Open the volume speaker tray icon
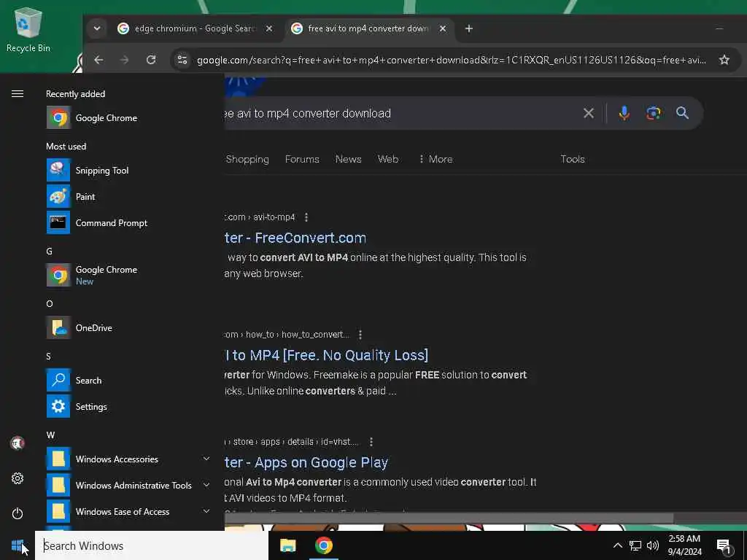Screen dimensions: 747x560 (653, 545)
